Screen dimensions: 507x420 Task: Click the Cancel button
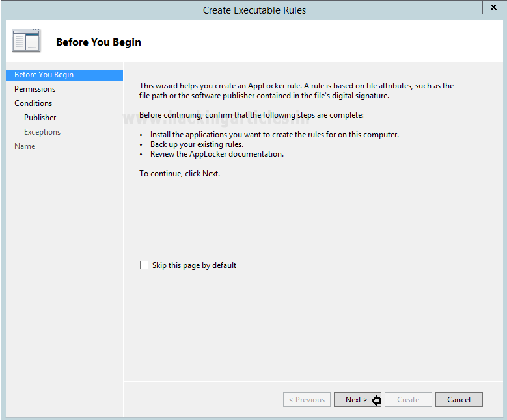point(459,400)
